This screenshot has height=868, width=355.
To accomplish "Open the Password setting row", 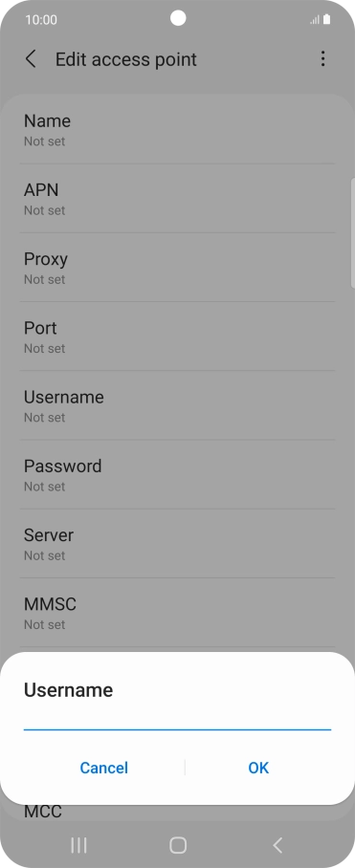I will click(x=177, y=475).
